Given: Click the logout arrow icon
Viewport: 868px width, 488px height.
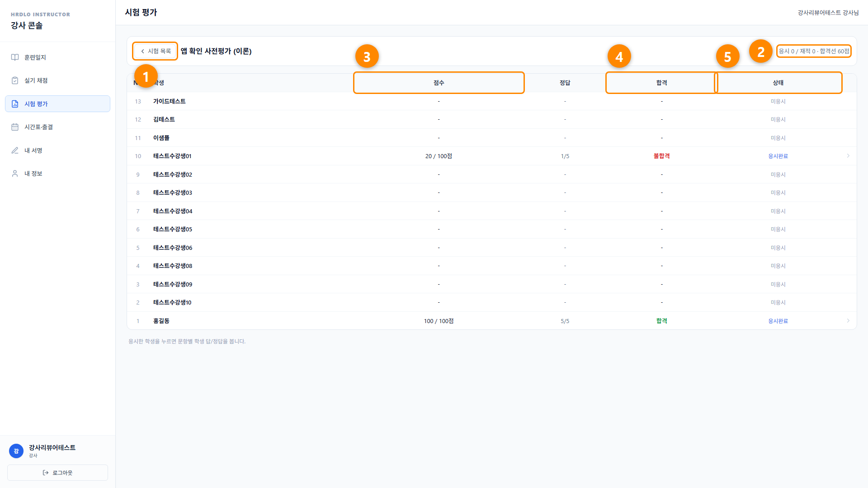Looking at the screenshot, I should (x=46, y=473).
